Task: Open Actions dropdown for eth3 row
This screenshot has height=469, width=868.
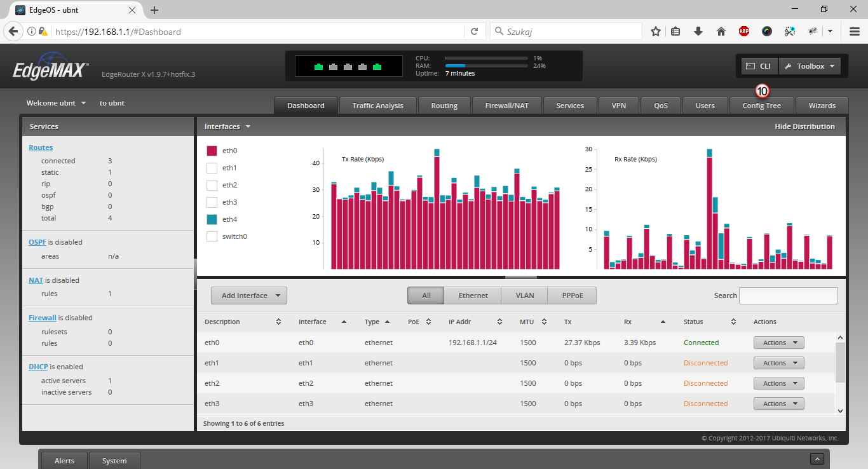Action: point(779,404)
